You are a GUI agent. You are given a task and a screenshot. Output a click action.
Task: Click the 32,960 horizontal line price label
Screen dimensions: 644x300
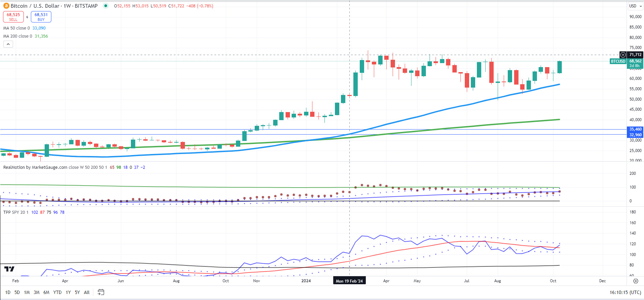coord(635,135)
